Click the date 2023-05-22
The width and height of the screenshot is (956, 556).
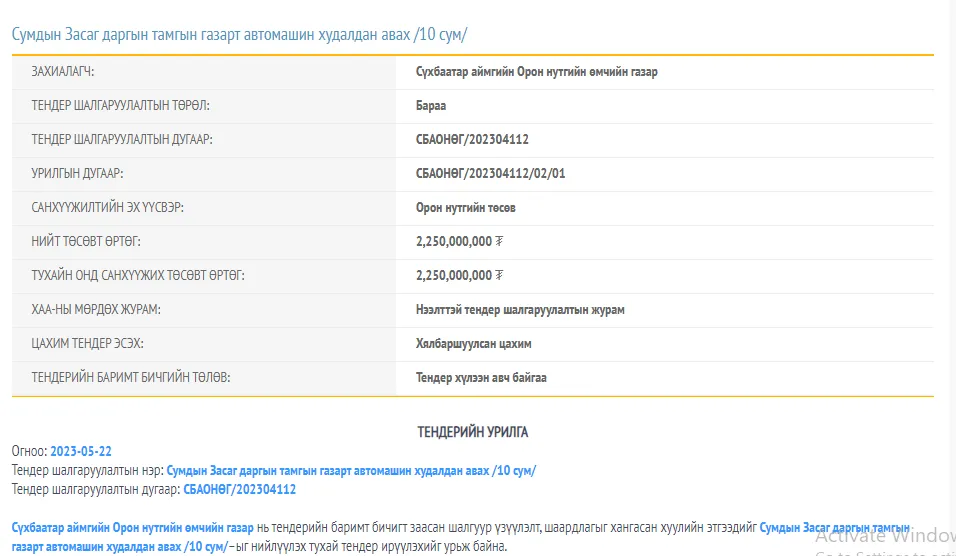(80, 451)
